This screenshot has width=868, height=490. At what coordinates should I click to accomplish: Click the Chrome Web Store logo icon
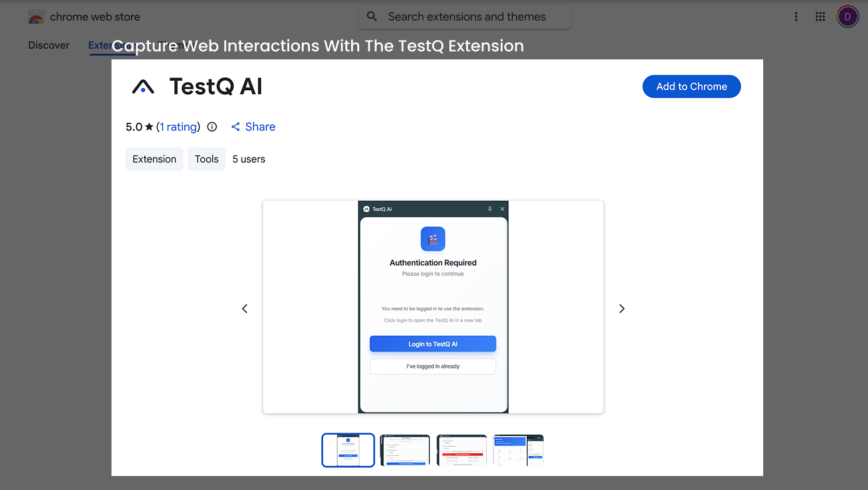[36, 17]
